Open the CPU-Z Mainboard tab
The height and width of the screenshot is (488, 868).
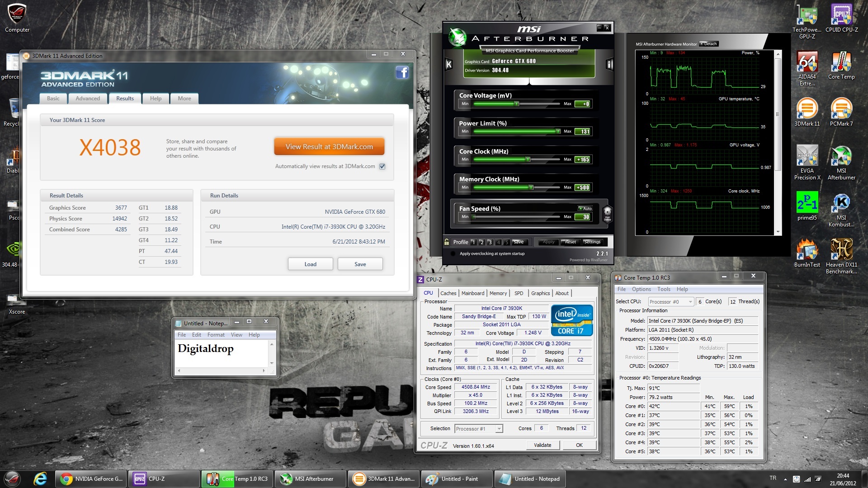coord(473,293)
